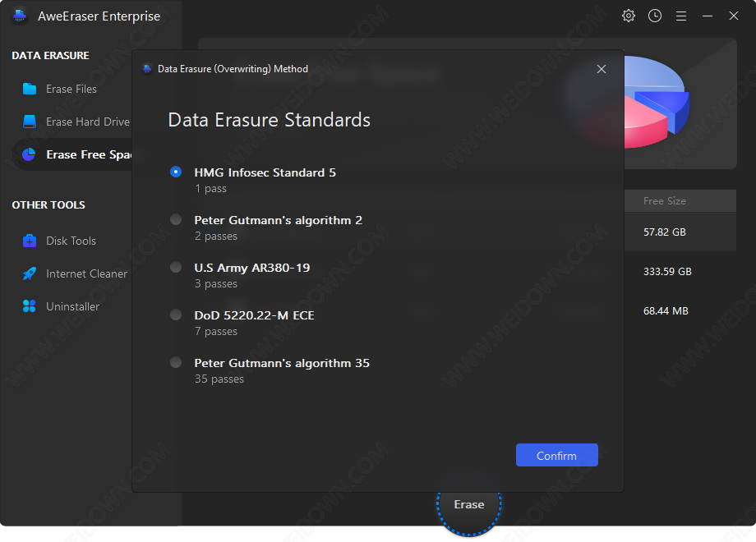Click the Erase Hard Drive icon
756x542 pixels.
click(x=30, y=122)
